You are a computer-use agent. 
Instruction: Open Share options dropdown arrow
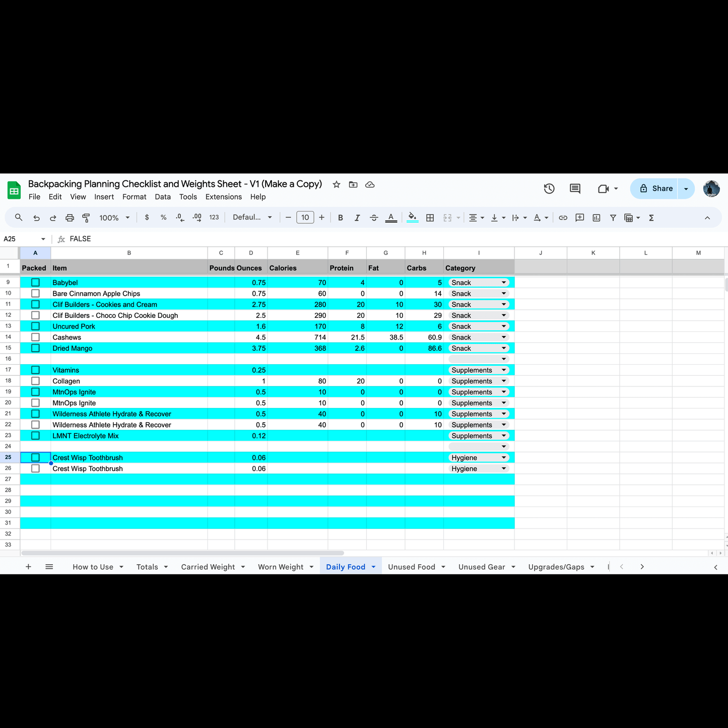tap(686, 188)
